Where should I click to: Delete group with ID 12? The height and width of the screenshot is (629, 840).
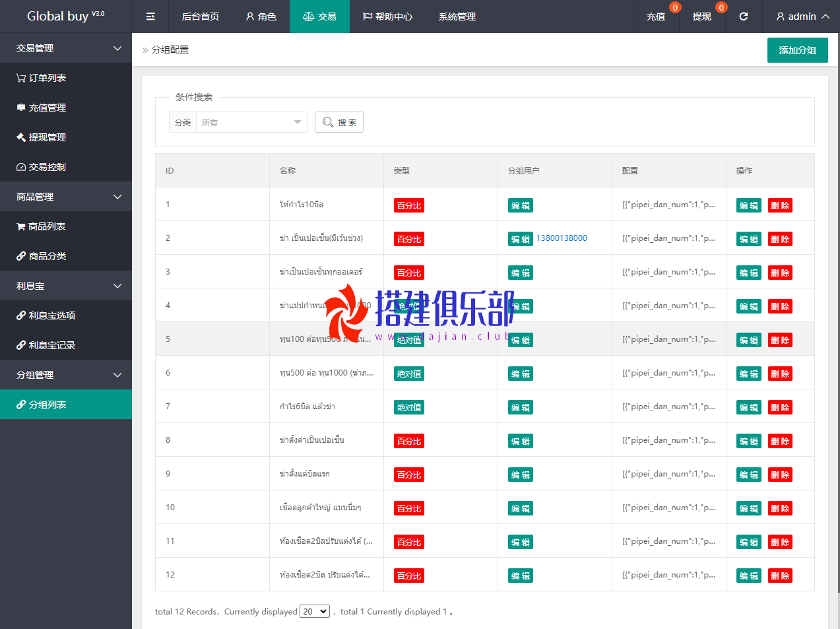(780, 576)
